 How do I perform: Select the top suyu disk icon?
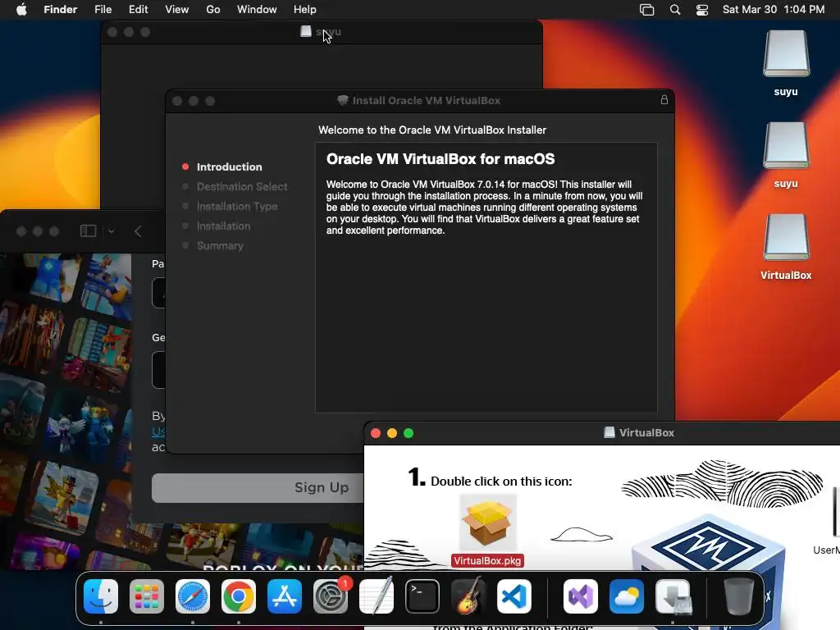click(786, 54)
